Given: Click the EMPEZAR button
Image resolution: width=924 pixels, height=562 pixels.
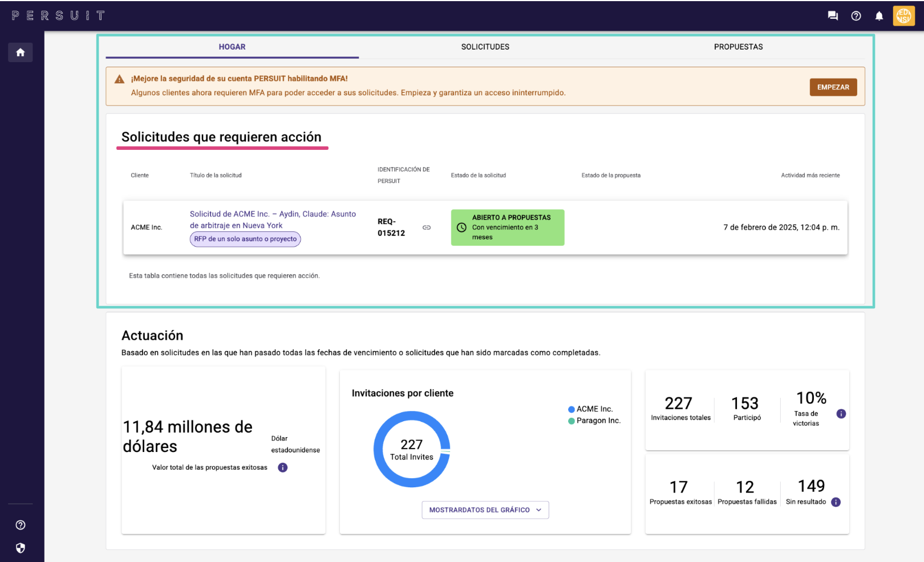Looking at the screenshot, I should [833, 87].
